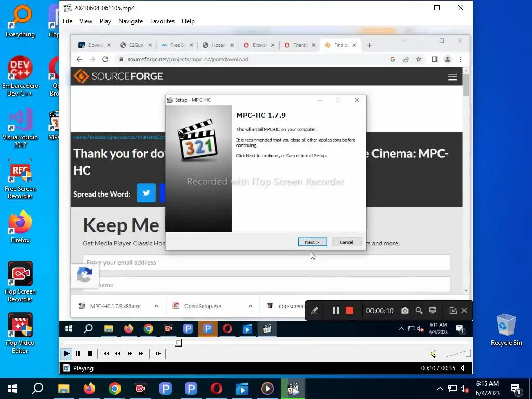Skip to previous file button
The height and width of the screenshot is (399, 532).
point(105,353)
